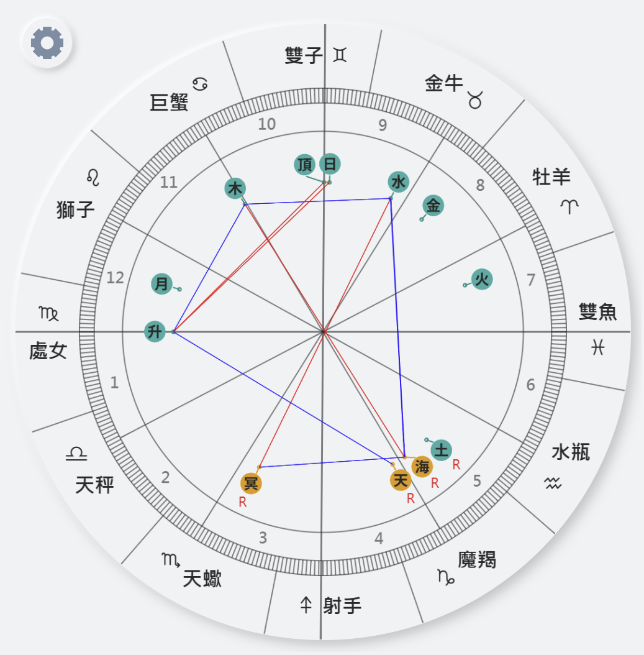The width and height of the screenshot is (644, 655).
Task: Click the Cancer (巨蟹) sign label
Action: pyautogui.click(x=169, y=102)
